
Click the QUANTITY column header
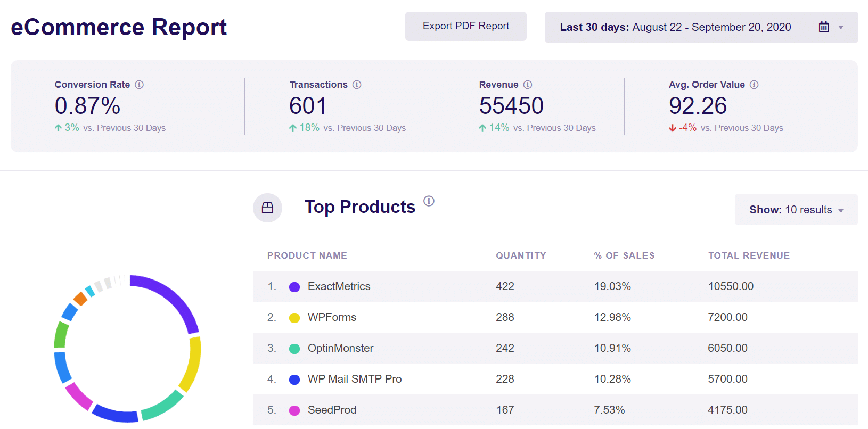tap(521, 255)
